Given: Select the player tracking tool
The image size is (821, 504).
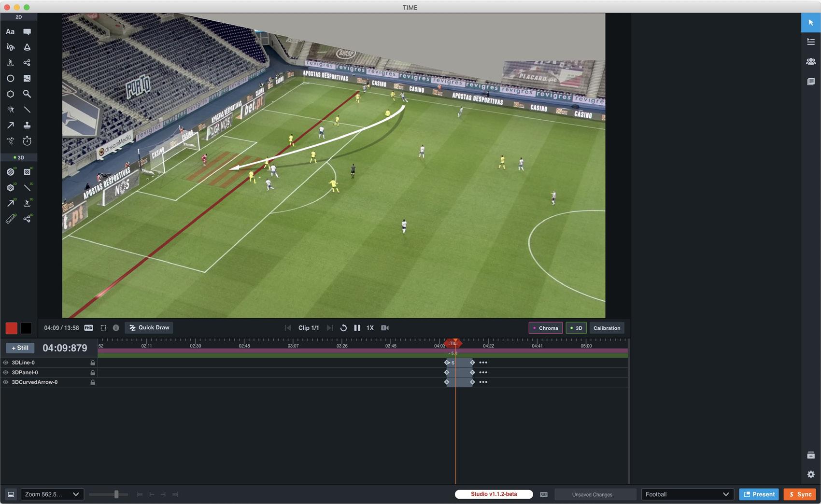Looking at the screenshot, I should pos(10,110).
